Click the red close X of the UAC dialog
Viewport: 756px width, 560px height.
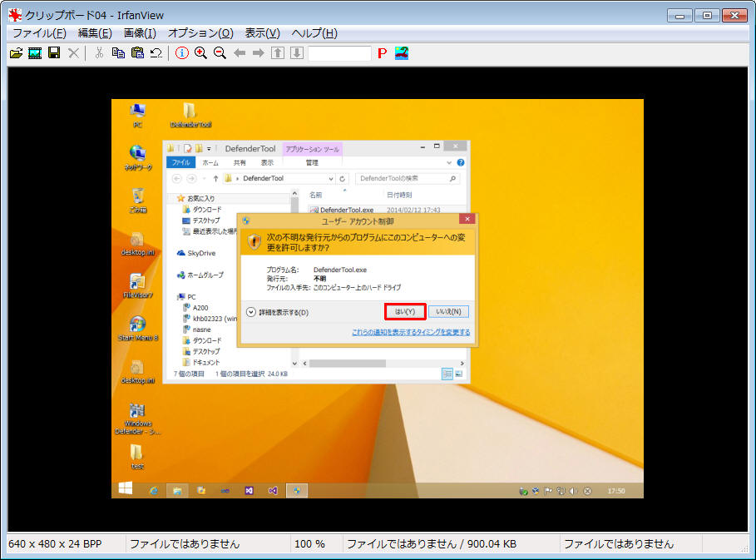(467, 219)
